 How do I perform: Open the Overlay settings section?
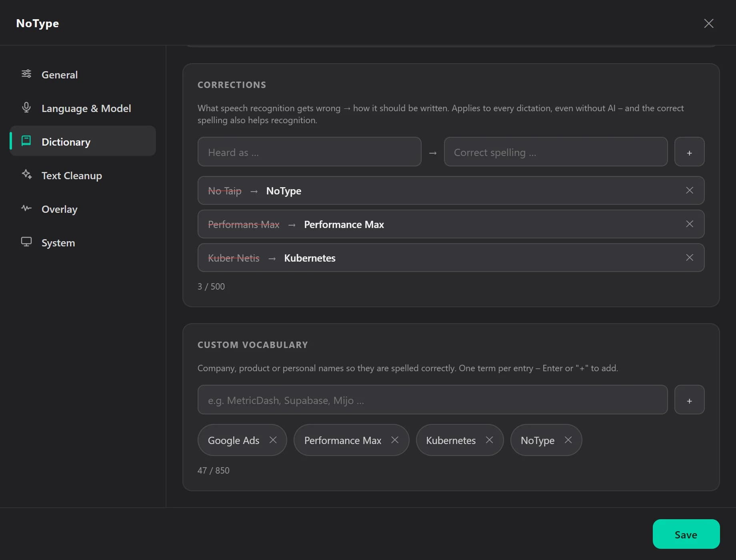click(x=83, y=209)
